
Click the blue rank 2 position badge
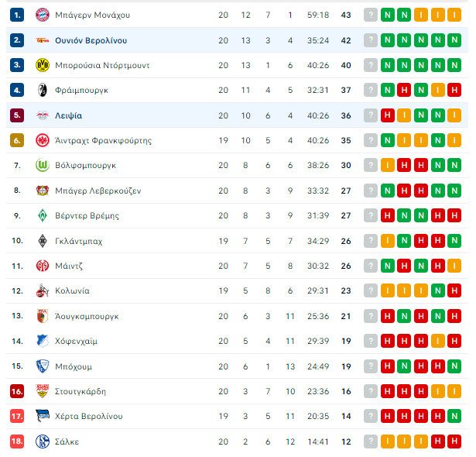17,40
